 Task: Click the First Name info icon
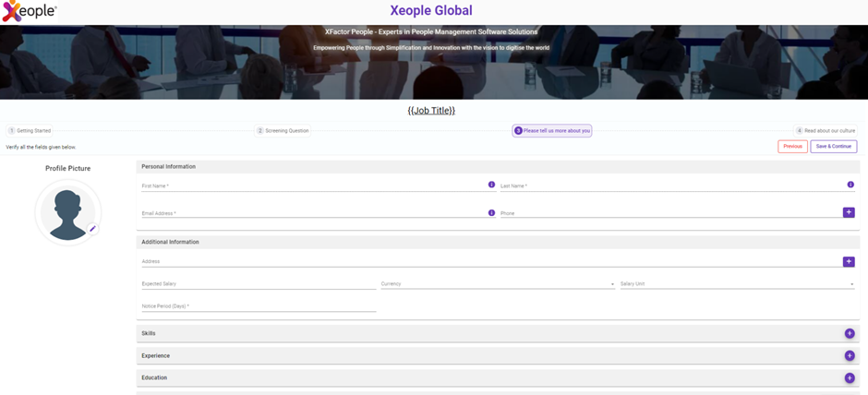(x=491, y=185)
